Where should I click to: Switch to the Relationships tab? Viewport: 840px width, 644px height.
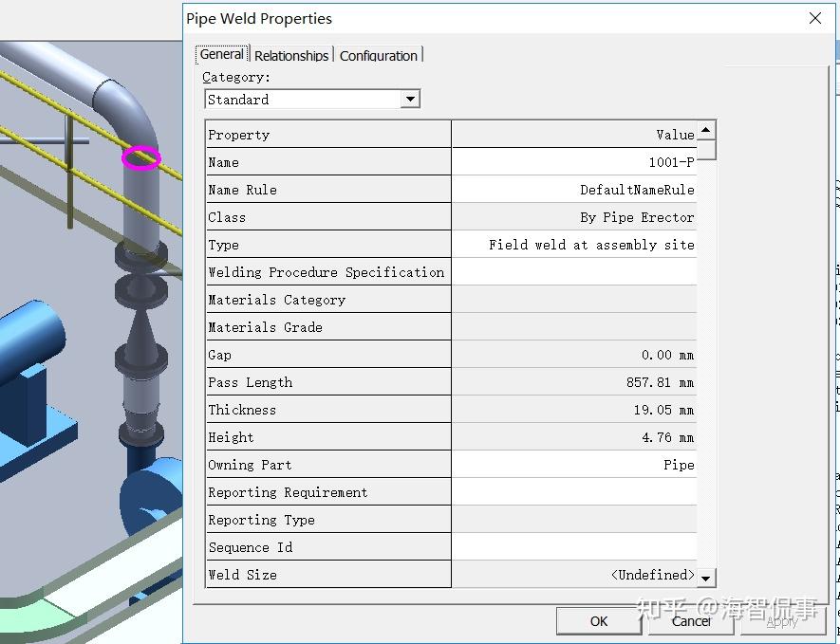[291, 55]
